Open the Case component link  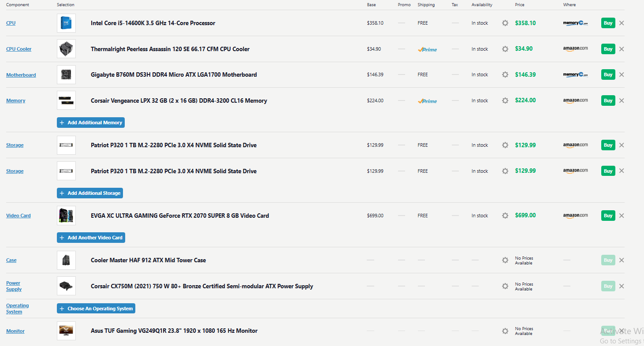click(x=11, y=260)
